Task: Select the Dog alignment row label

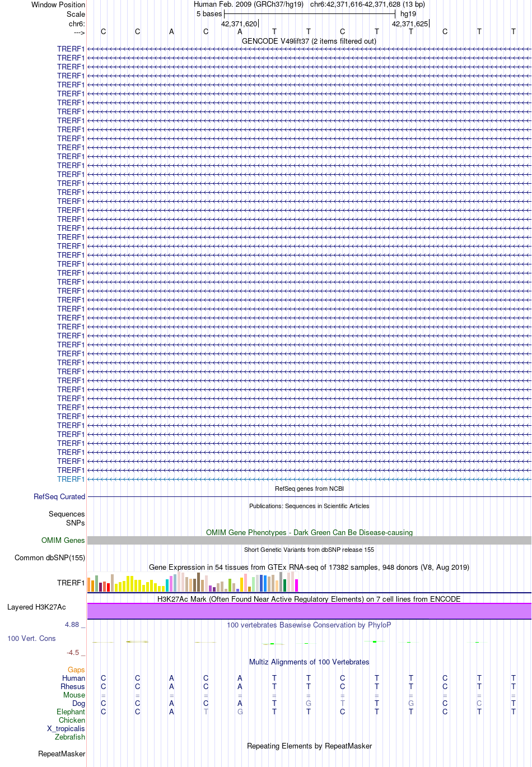Action: [78, 703]
